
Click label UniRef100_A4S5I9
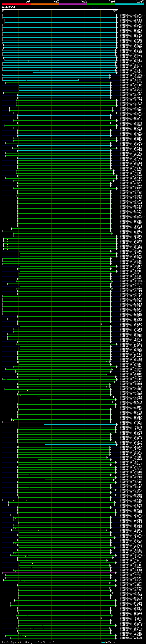131,346
